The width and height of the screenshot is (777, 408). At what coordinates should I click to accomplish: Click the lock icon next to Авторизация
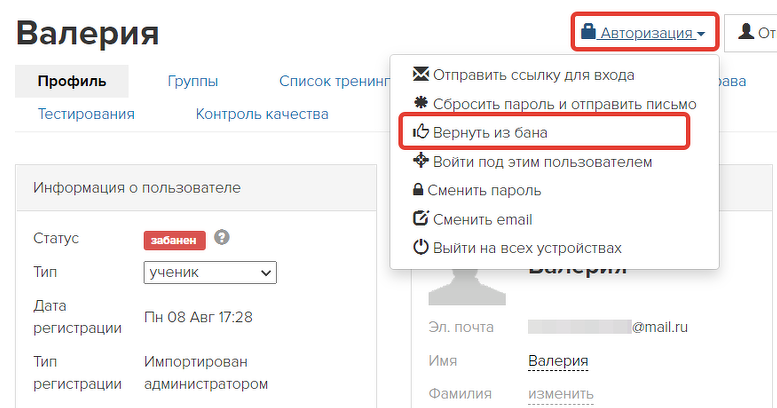588,31
